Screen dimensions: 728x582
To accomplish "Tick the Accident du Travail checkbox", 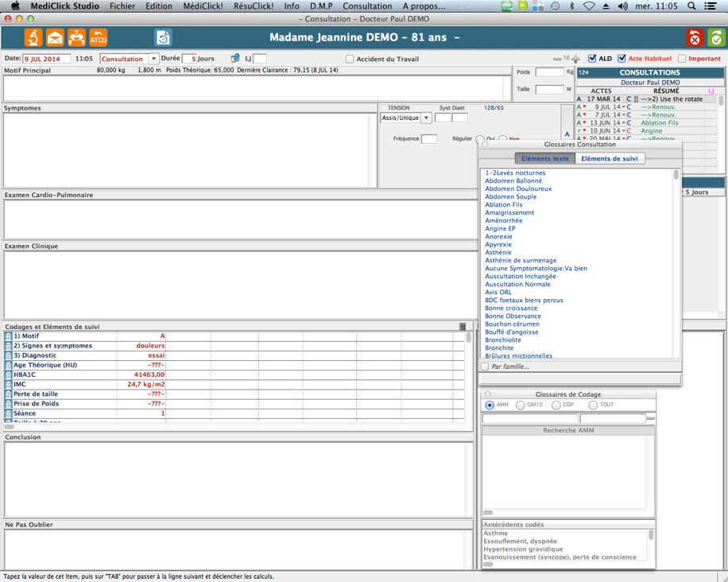I will (350, 59).
